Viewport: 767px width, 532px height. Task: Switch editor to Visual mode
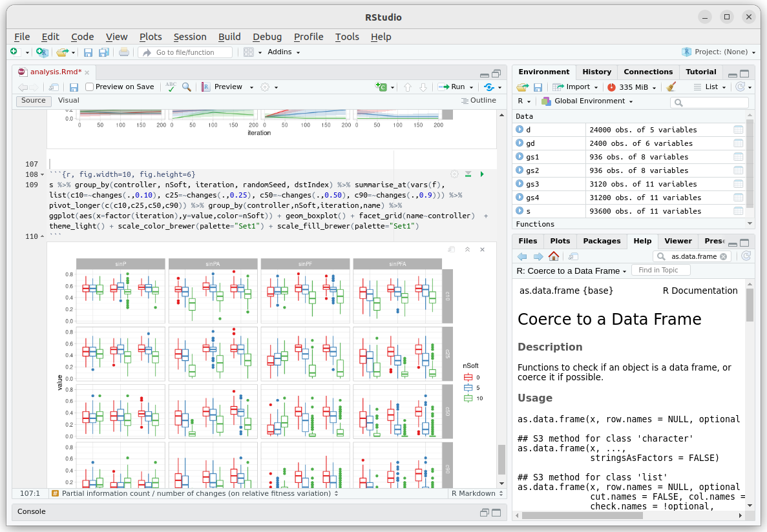68,100
